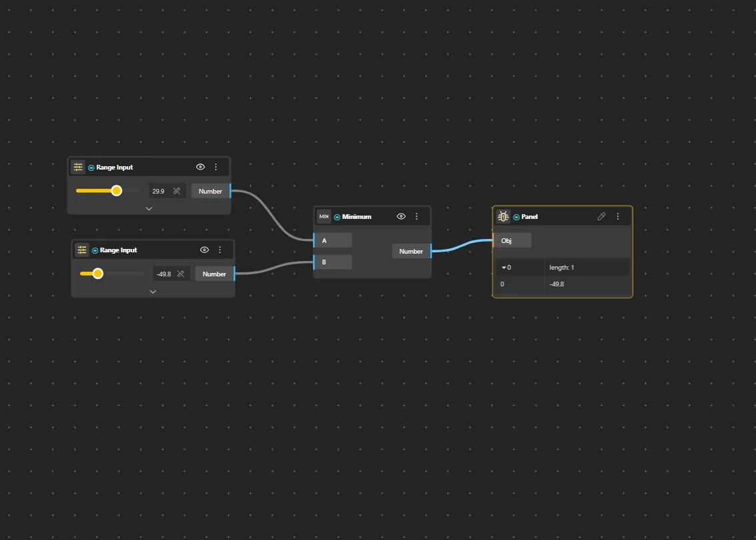
Task: Open the three-dot menu on top Range Input
Action: point(216,167)
